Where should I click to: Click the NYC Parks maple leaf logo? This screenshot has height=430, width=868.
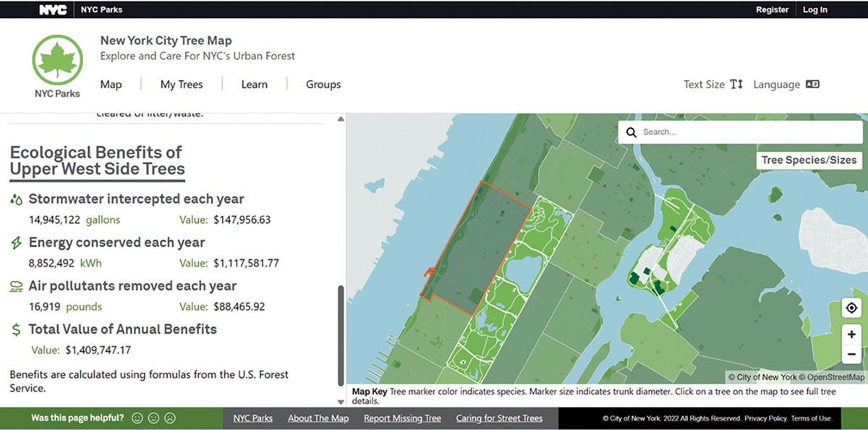point(57,60)
